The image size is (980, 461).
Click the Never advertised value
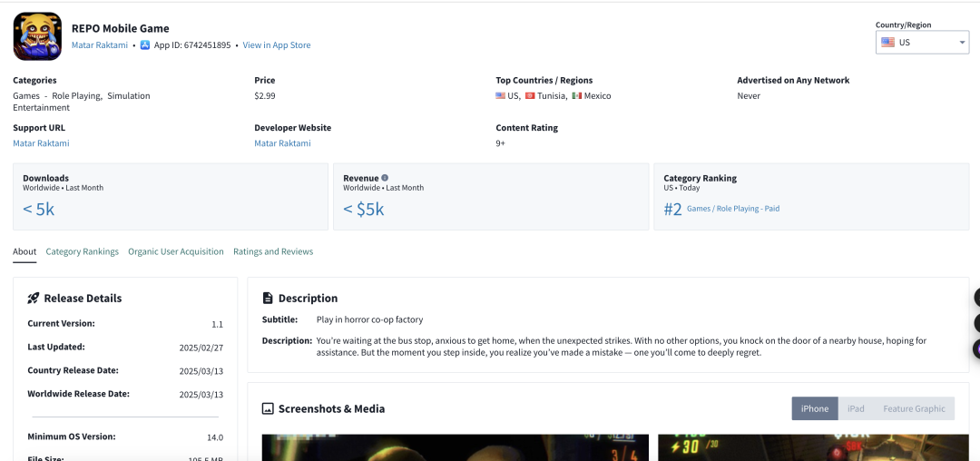[x=749, y=96]
